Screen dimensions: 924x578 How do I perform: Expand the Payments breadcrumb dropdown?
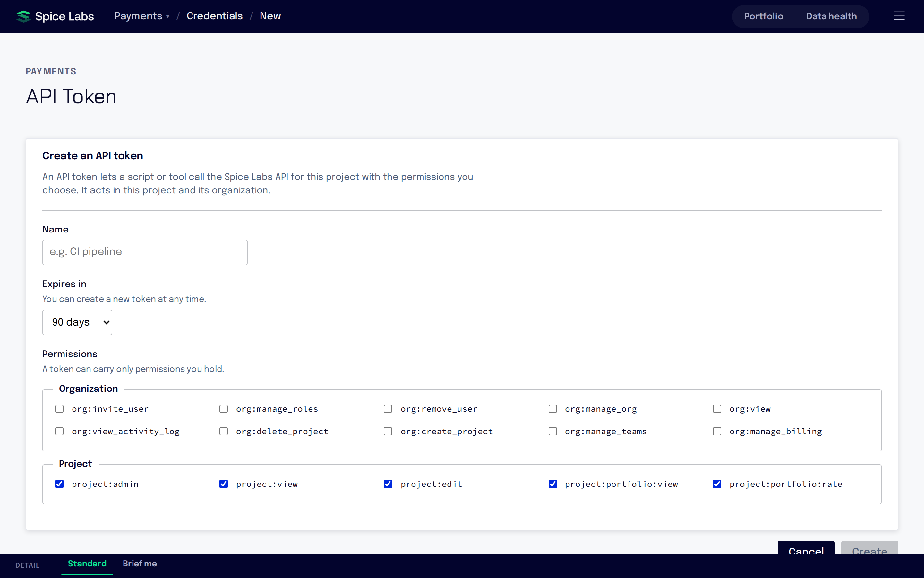tap(142, 16)
